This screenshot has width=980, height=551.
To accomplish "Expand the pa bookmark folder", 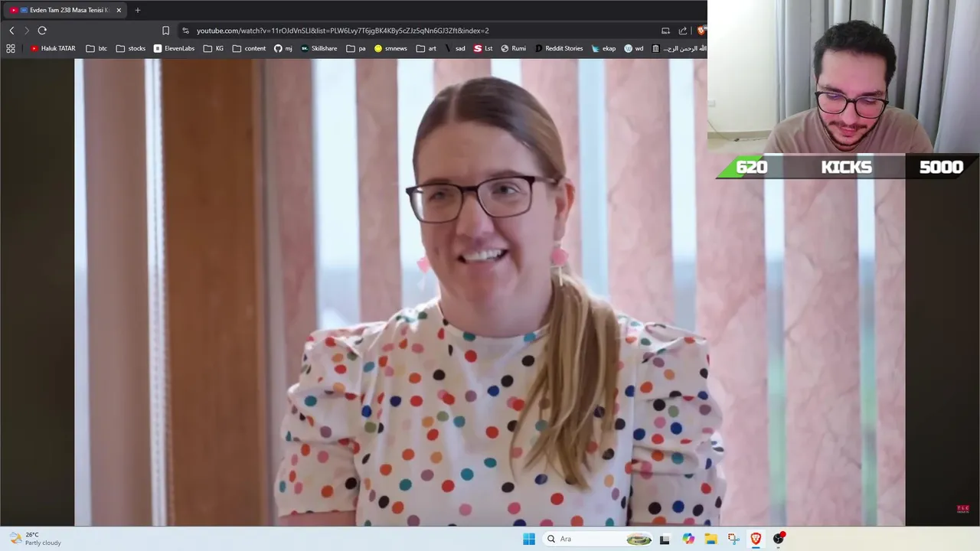I will (x=356, y=48).
